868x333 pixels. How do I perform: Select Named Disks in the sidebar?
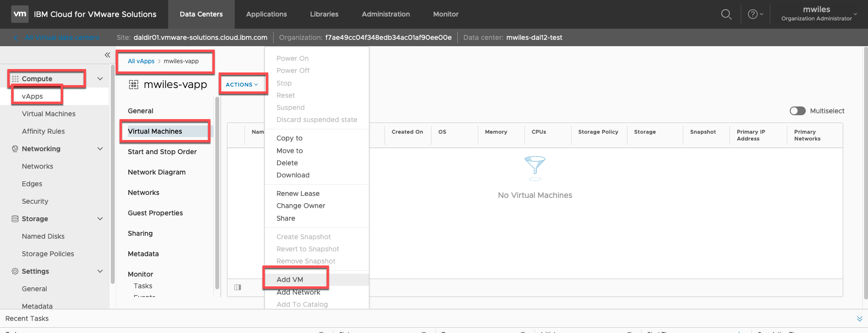[43, 236]
